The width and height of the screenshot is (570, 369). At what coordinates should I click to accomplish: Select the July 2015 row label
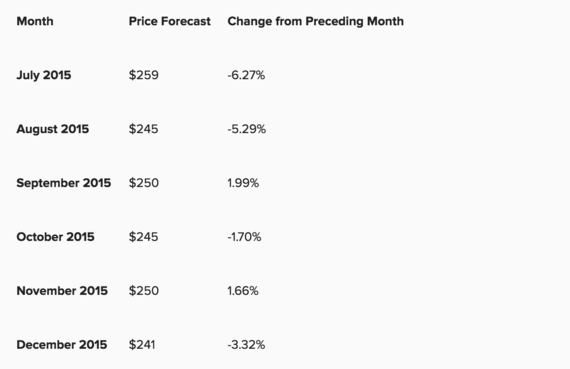pyautogui.click(x=44, y=75)
